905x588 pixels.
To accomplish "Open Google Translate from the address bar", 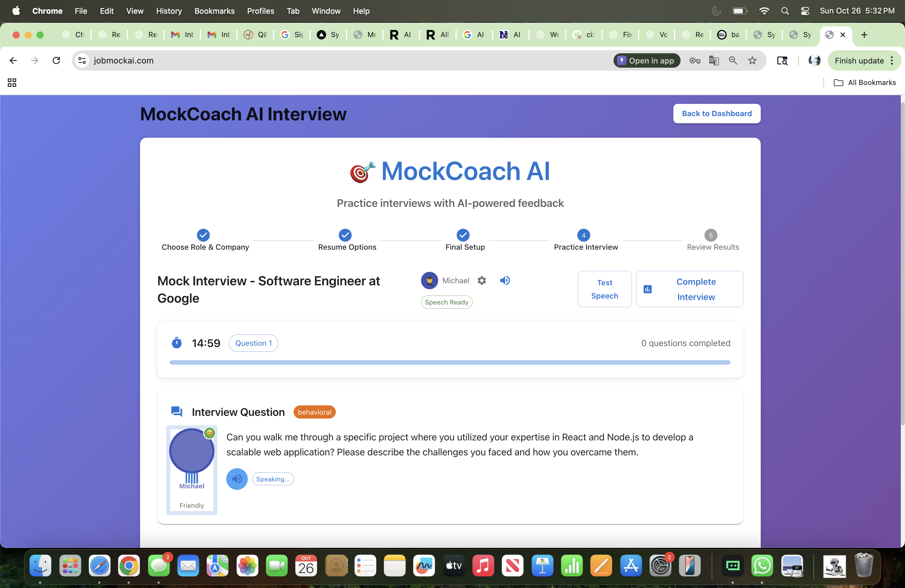I will pos(714,60).
